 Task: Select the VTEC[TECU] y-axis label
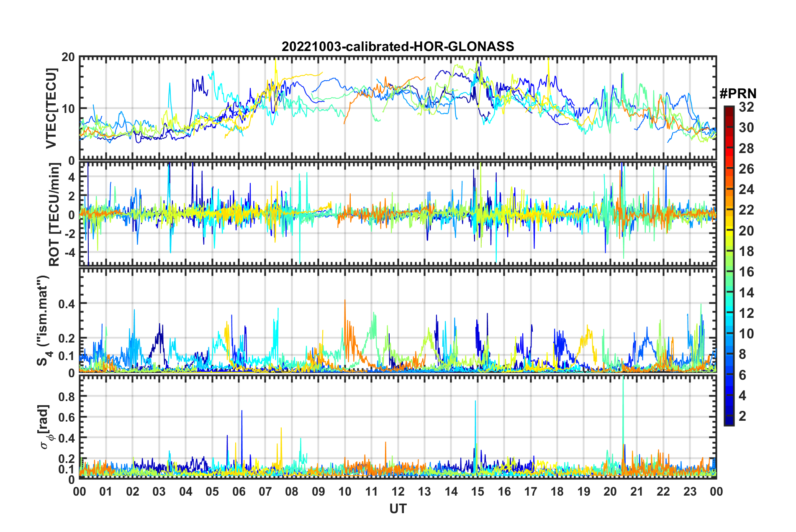pyautogui.click(x=51, y=109)
